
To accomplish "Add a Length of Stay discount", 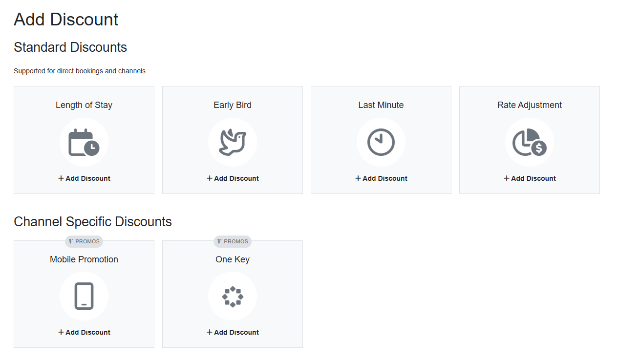I will click(84, 178).
